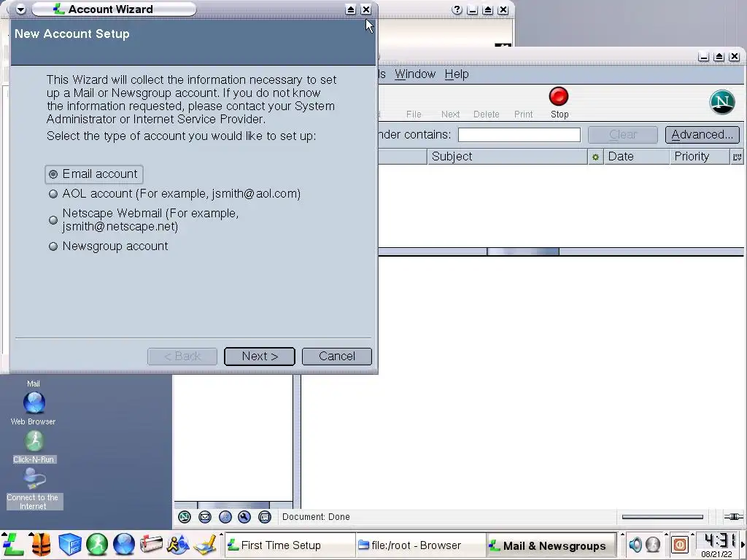Cancel the Account Wizard dialog
The image size is (747, 560).
[337, 356]
